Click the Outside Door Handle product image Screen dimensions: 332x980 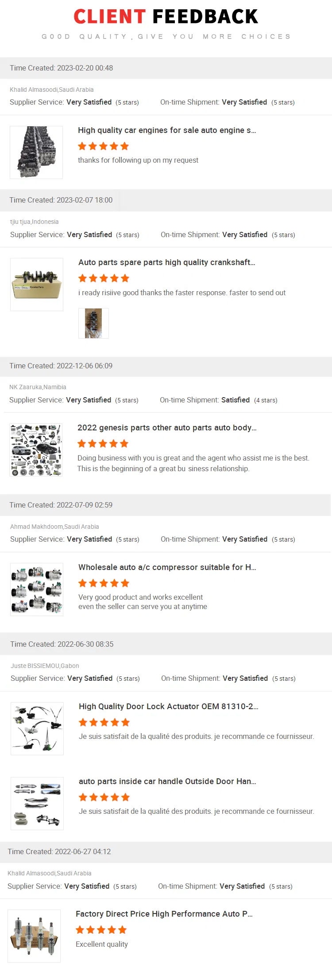(37, 804)
